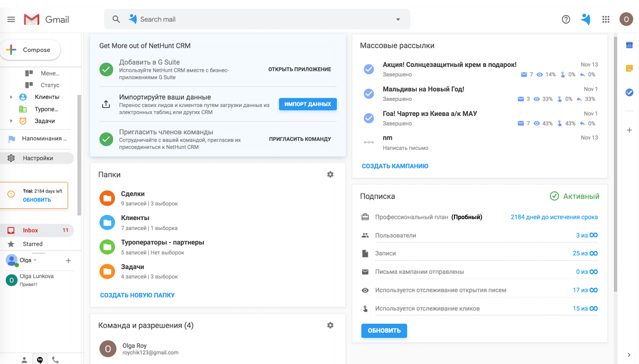
Task: Click opens eye icon showing 14%
Action: coord(540,75)
